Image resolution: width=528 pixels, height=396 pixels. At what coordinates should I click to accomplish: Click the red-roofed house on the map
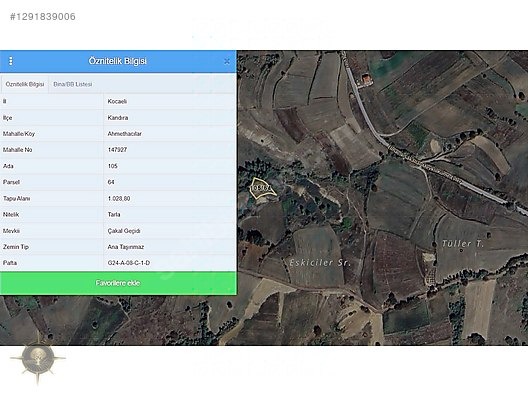(366, 79)
